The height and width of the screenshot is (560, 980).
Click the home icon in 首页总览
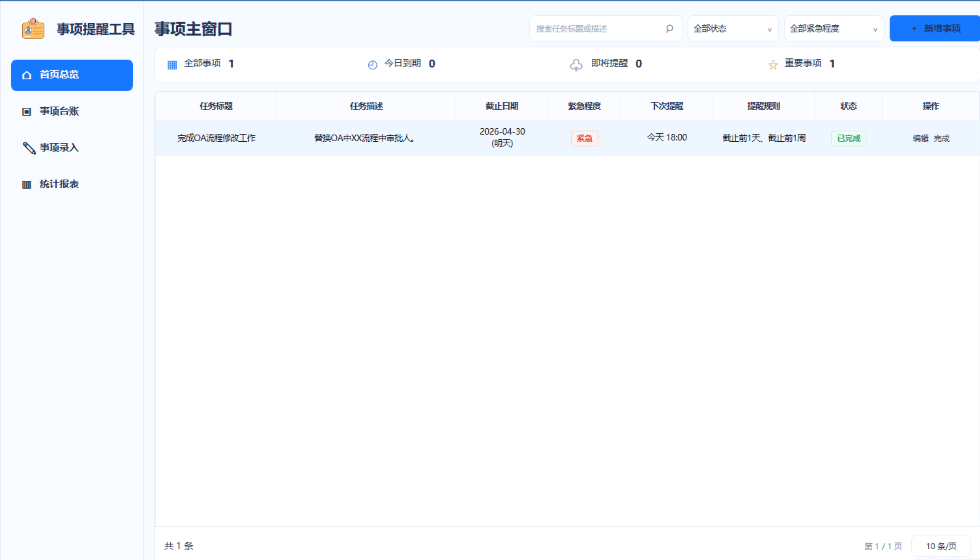point(26,75)
